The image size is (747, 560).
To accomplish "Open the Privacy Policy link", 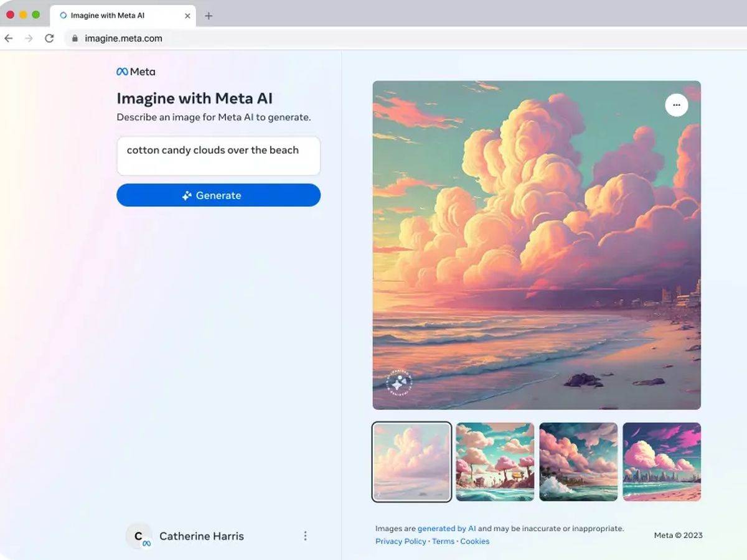I will [x=400, y=541].
